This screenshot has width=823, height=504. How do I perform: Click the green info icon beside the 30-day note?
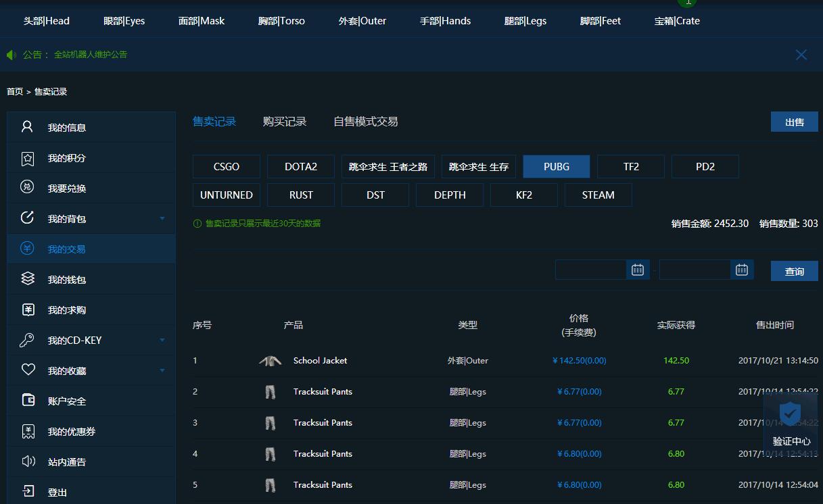[x=197, y=224]
